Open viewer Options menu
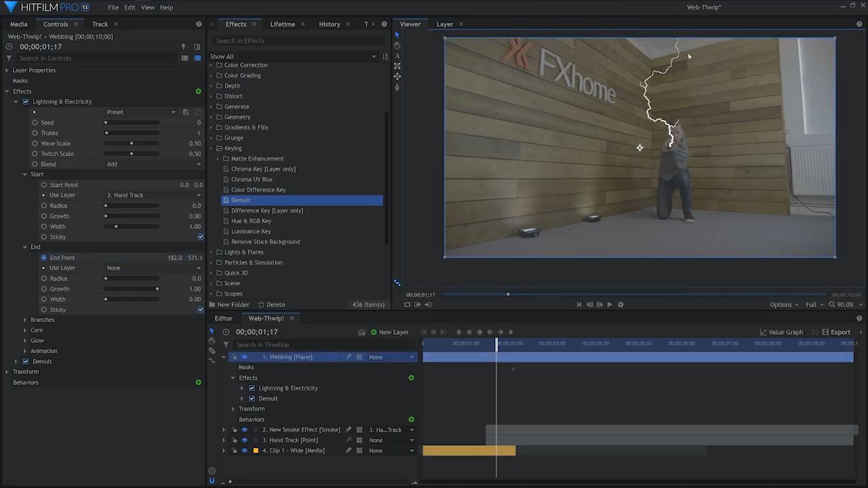The width and height of the screenshot is (868, 488). click(x=784, y=304)
